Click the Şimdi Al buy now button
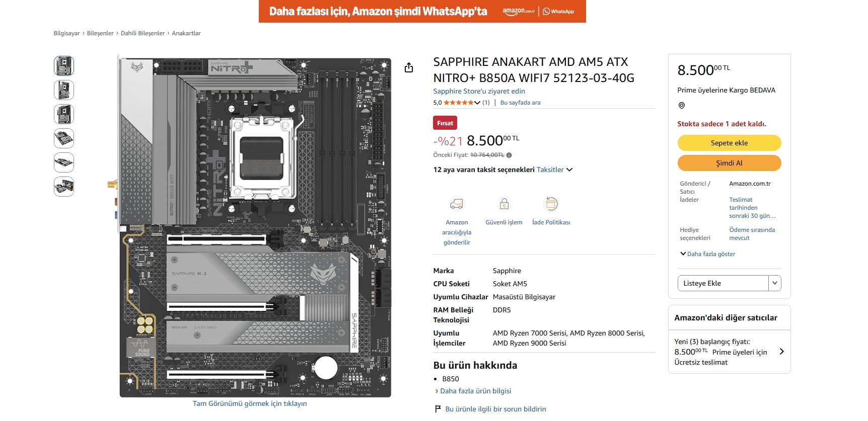The width and height of the screenshot is (868, 421). tap(729, 163)
